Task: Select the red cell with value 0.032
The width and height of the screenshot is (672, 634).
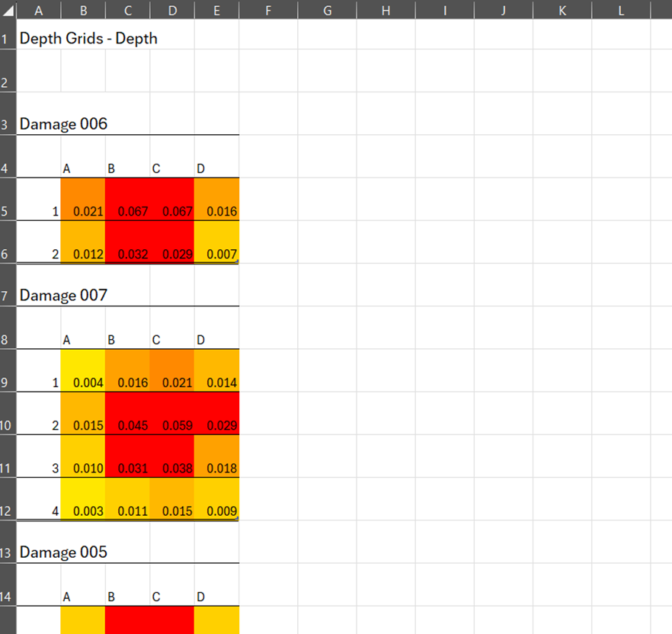Action: click(x=128, y=242)
